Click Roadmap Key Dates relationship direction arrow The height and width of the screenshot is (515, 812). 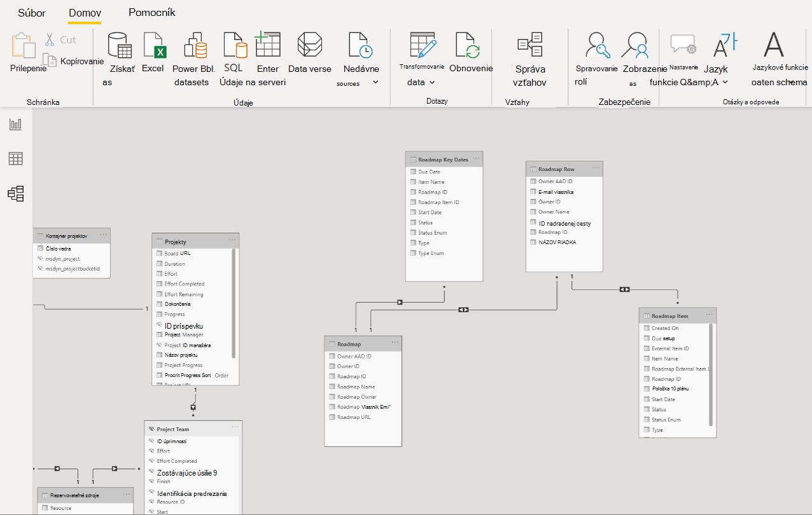pos(400,302)
